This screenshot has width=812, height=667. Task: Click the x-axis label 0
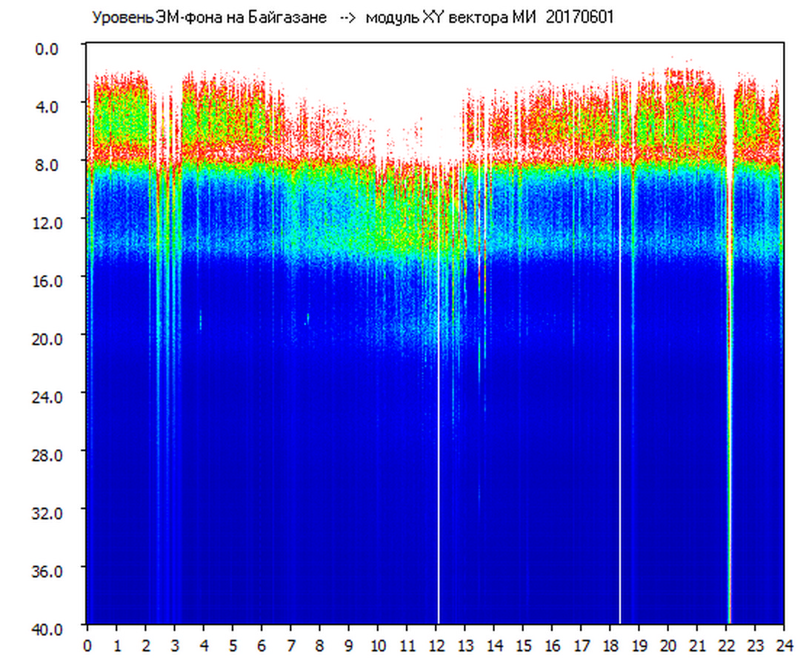click(87, 646)
